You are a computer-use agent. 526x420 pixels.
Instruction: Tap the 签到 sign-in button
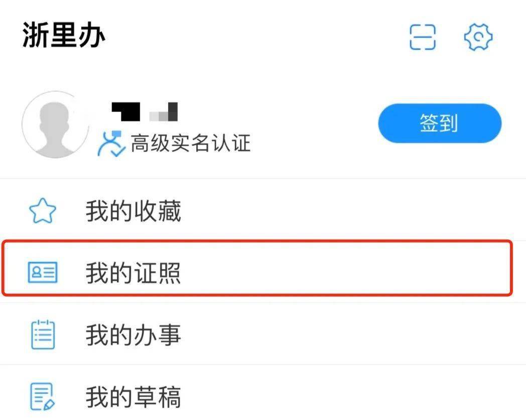pos(439,123)
